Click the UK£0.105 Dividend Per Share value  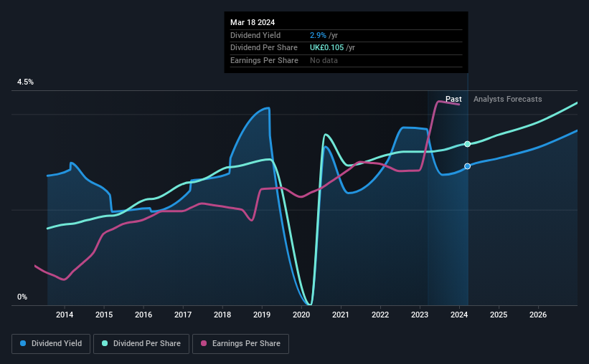point(327,48)
